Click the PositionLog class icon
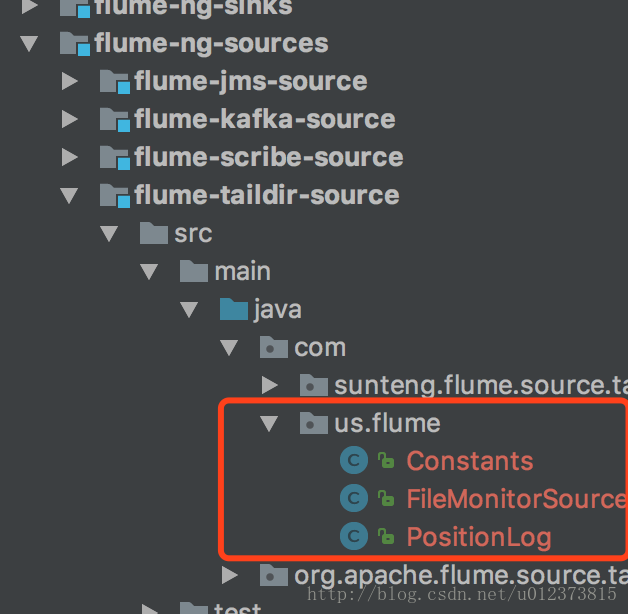The height and width of the screenshot is (614, 628). pos(354,536)
